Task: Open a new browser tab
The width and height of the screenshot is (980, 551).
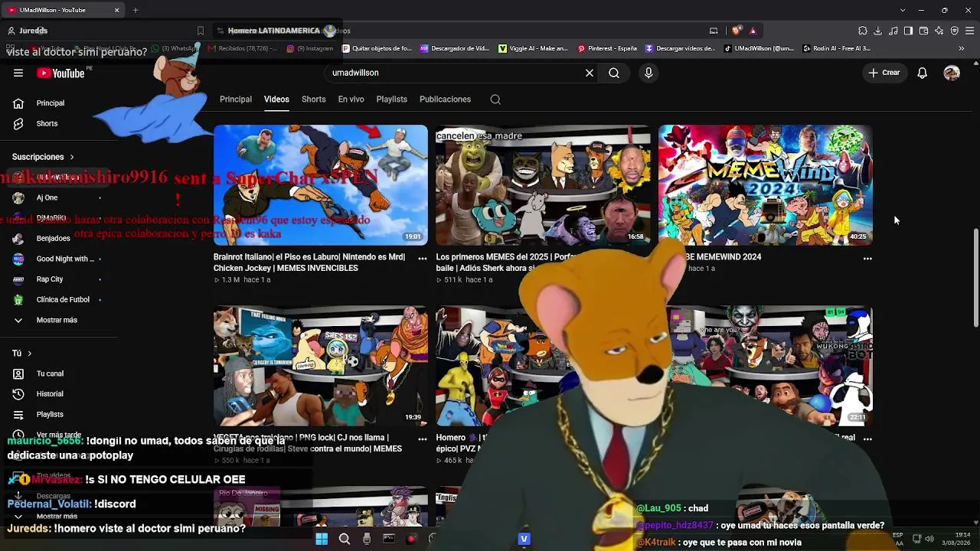Action: tap(136, 10)
